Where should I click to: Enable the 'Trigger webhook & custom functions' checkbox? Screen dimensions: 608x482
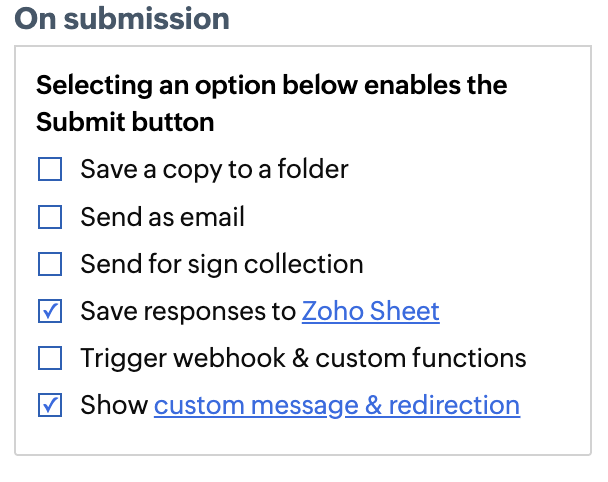coord(50,358)
